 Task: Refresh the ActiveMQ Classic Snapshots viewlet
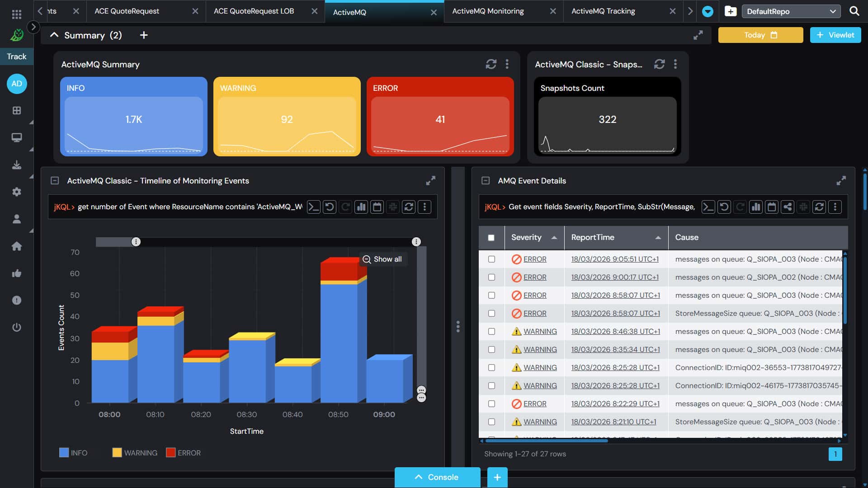click(660, 64)
